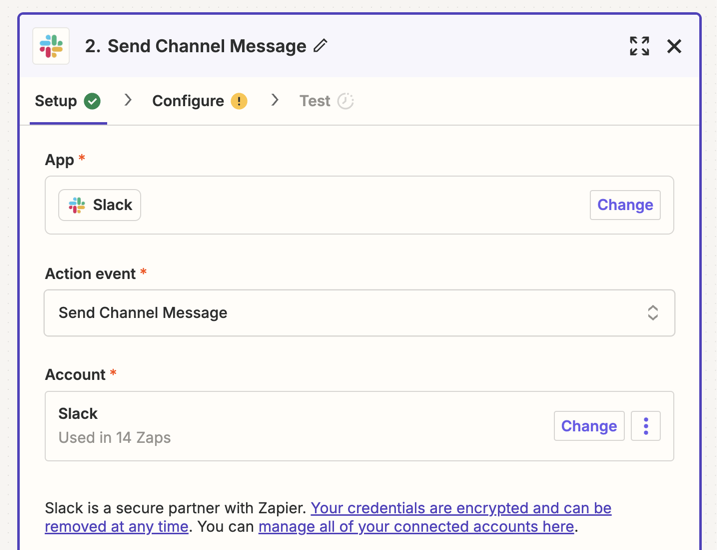
Task: Click the Used in 14 Zaps text
Action: click(x=114, y=438)
